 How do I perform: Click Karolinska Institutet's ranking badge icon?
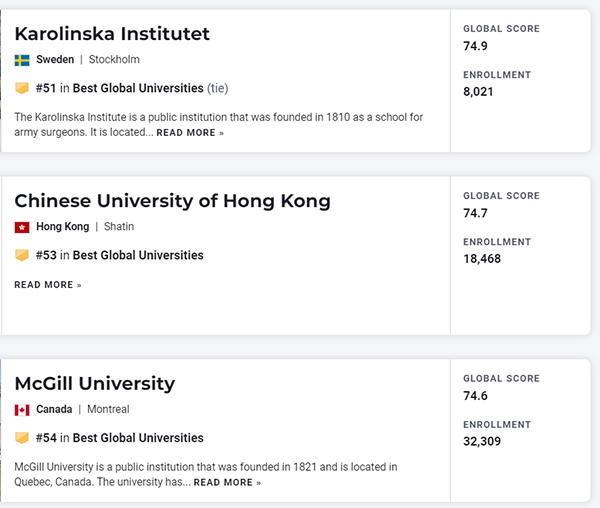tap(22, 88)
